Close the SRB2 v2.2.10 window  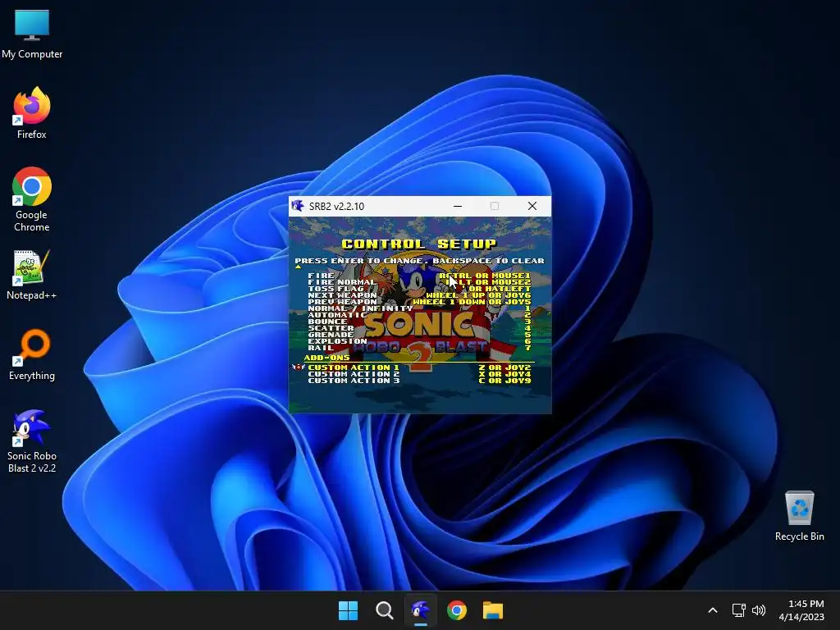coord(532,206)
